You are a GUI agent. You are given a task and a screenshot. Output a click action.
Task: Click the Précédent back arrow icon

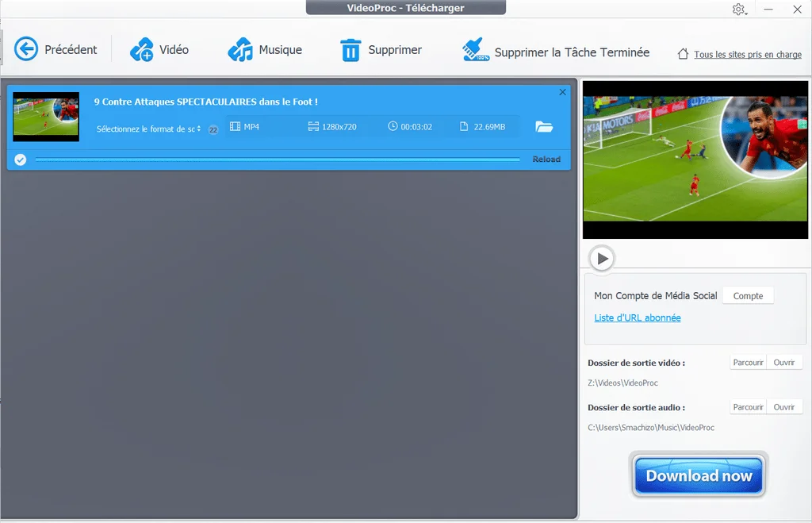[26, 49]
